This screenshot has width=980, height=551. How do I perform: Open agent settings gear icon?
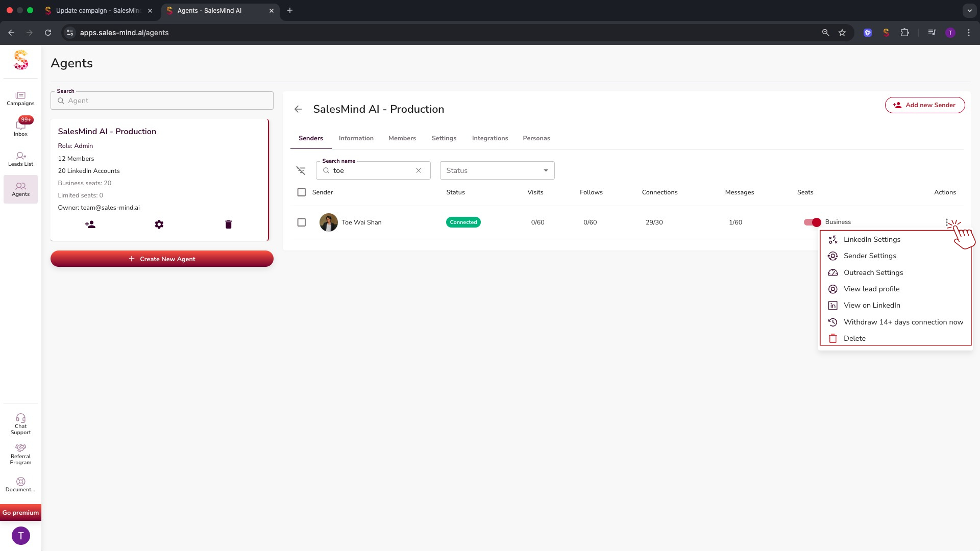tap(159, 224)
